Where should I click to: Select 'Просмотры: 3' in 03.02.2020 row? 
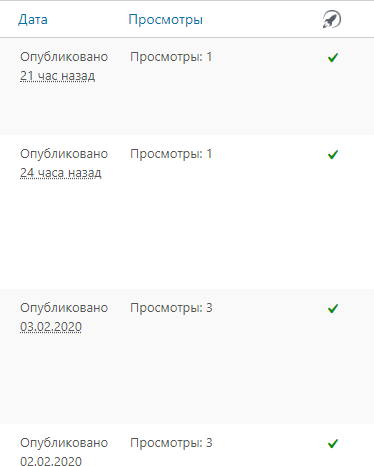(x=171, y=308)
